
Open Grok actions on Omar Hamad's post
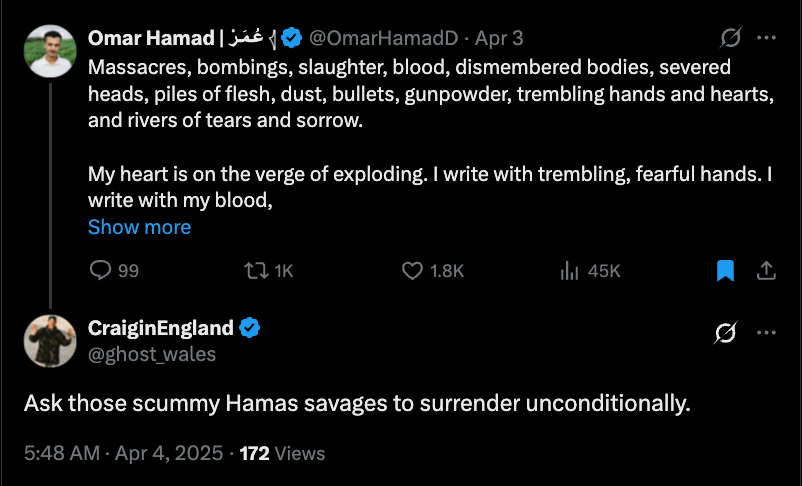pyautogui.click(x=731, y=39)
